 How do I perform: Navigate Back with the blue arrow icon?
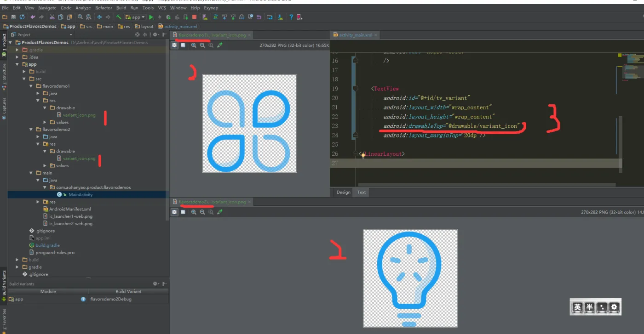[x=99, y=17]
